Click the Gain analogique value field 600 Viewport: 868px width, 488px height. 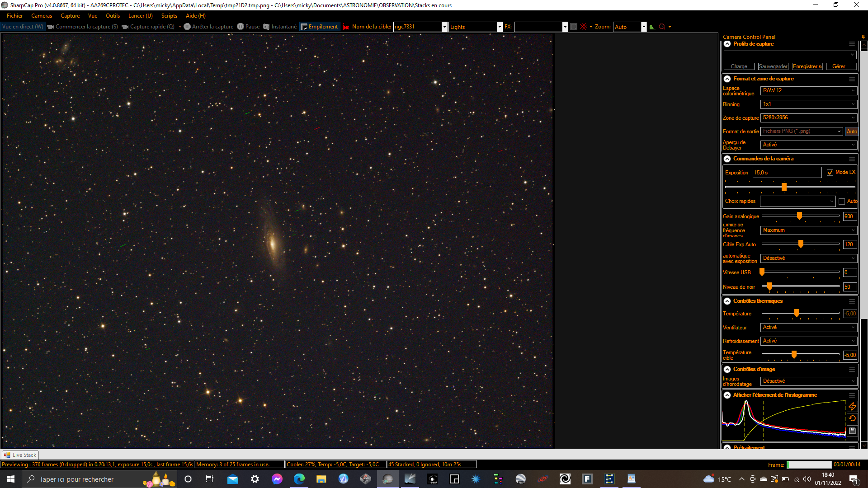click(x=850, y=216)
